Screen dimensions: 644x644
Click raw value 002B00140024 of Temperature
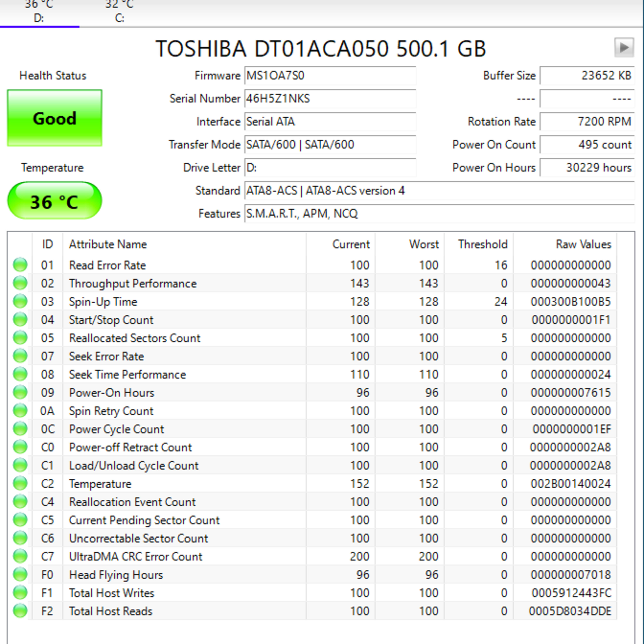571,484
